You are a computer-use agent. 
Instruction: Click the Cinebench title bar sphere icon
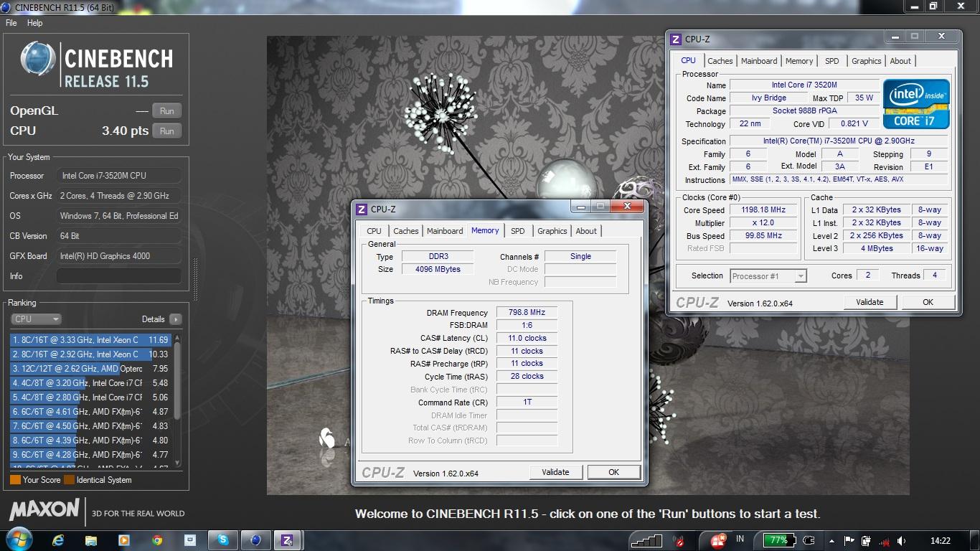6,7
